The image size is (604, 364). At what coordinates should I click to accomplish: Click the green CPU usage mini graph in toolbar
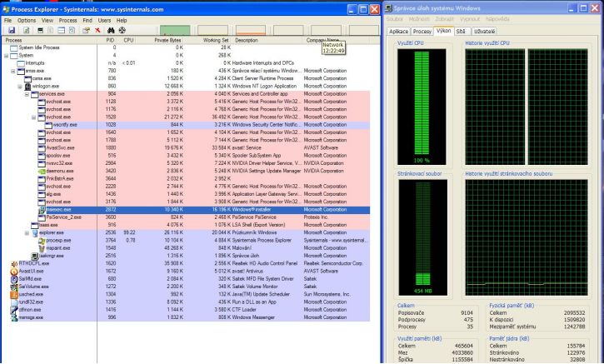[175, 31]
